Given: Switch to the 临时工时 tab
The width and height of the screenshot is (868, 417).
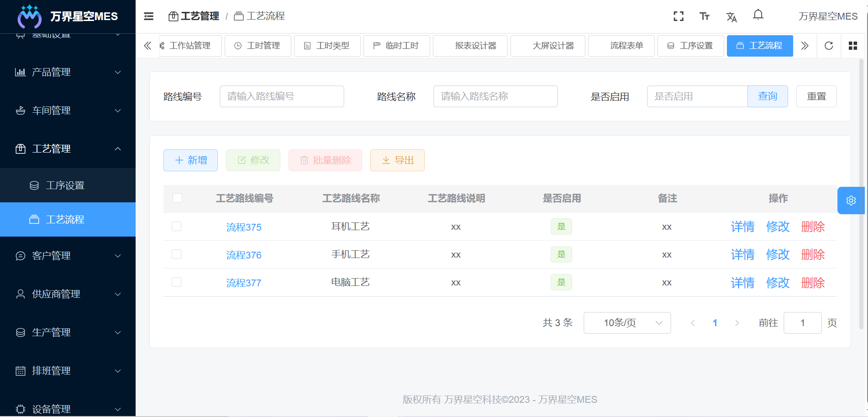Looking at the screenshot, I should [396, 46].
